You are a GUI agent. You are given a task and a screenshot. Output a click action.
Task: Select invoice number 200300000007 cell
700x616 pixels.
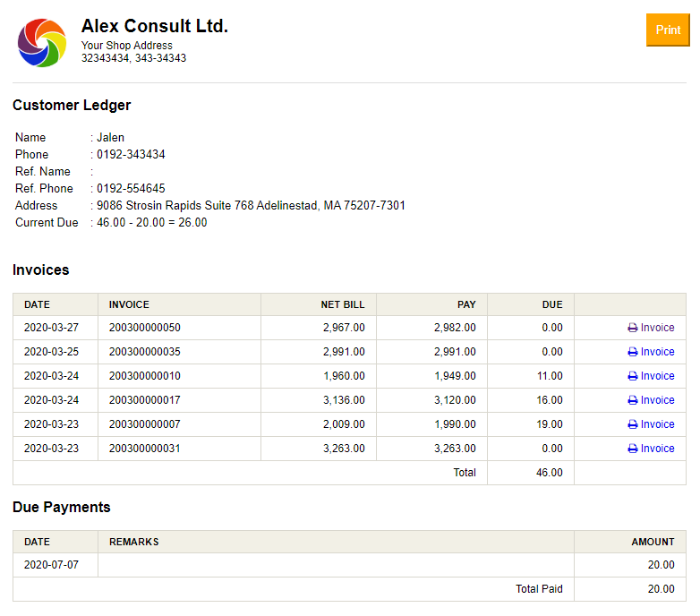(145, 424)
